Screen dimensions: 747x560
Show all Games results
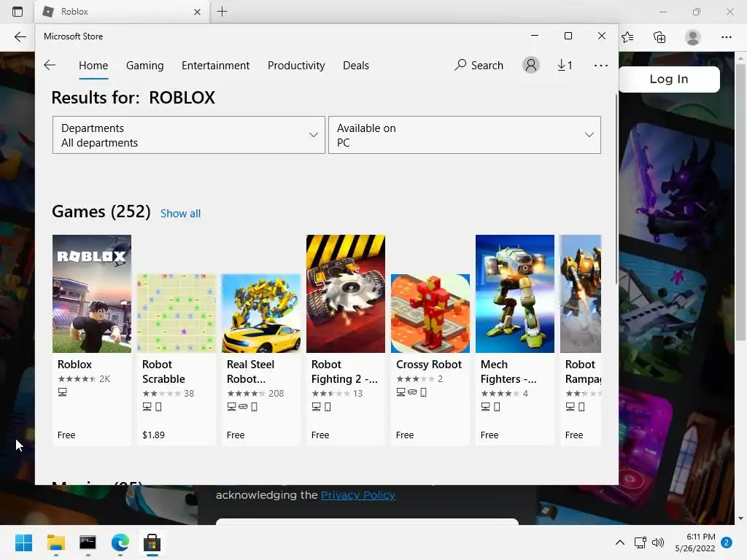180,214
